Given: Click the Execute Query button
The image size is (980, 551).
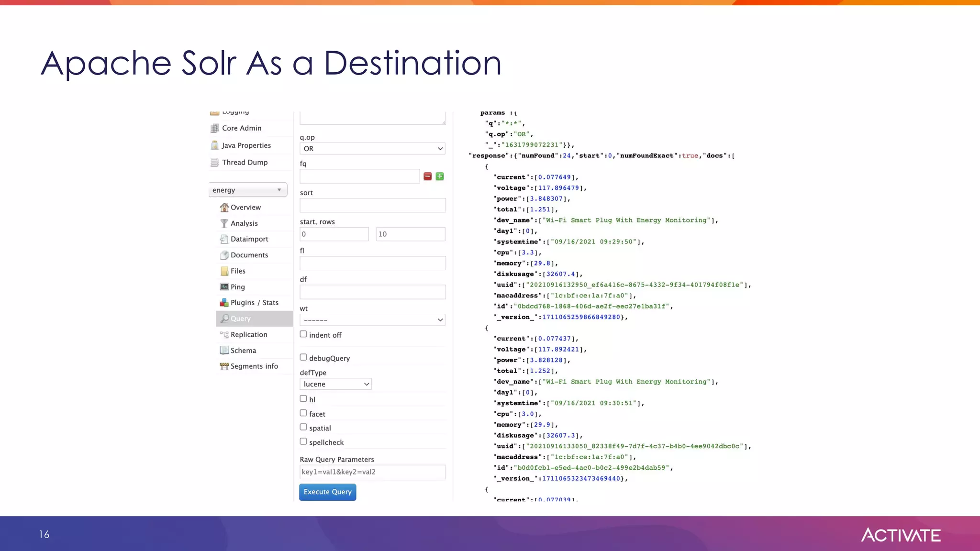Looking at the screenshot, I should 328,492.
